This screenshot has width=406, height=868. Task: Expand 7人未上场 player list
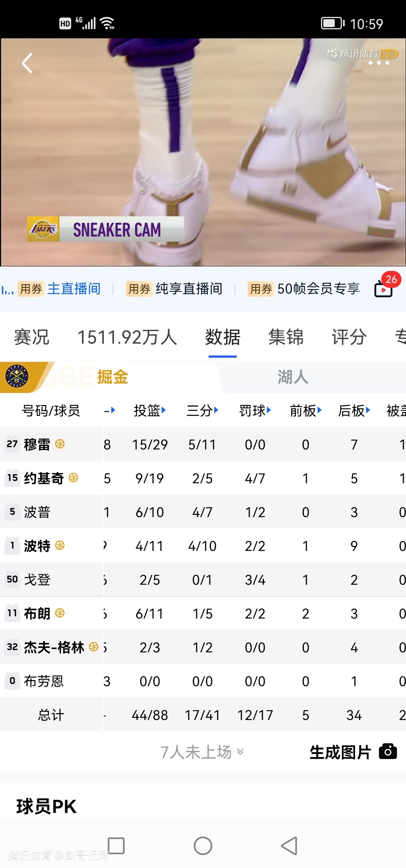coord(202,752)
